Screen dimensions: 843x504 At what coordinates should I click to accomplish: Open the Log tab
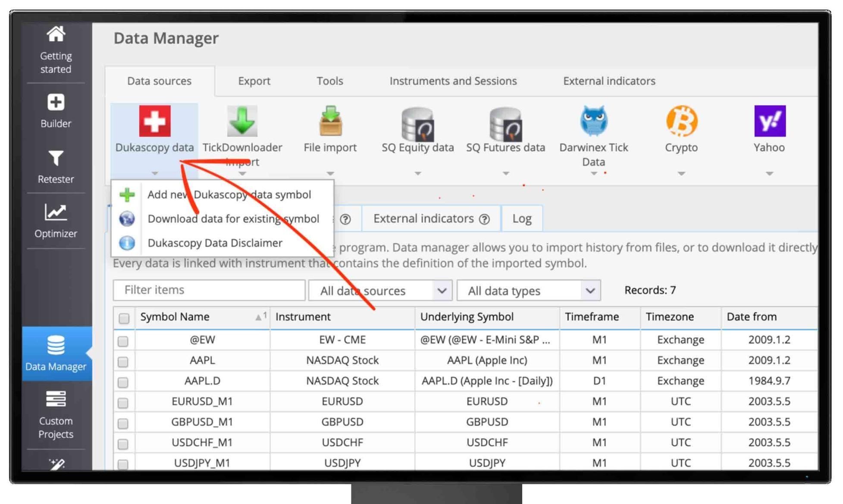pyautogui.click(x=521, y=219)
